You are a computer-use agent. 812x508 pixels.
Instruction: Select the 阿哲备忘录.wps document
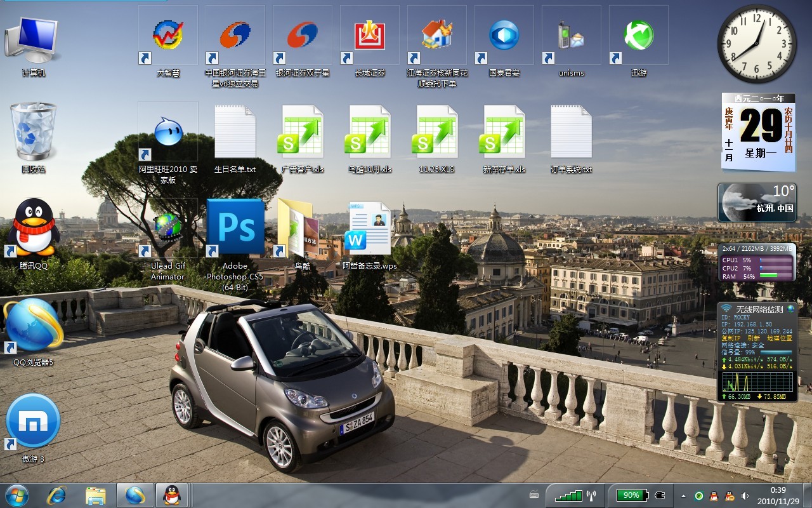coord(369,227)
